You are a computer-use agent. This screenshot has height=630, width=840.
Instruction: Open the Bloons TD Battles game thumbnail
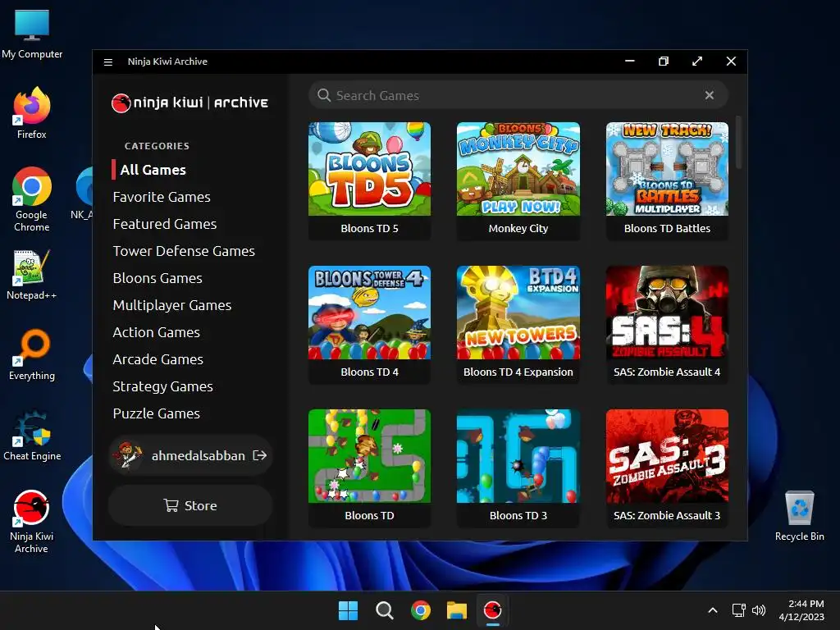click(x=667, y=169)
